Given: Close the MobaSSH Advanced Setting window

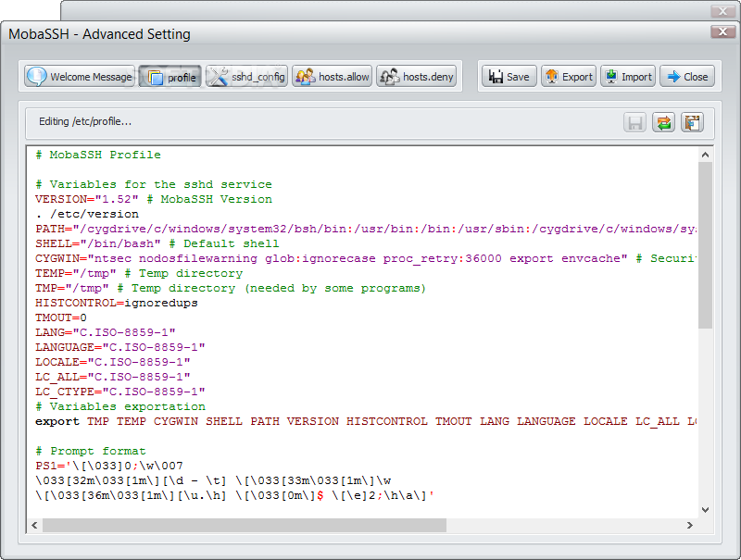Looking at the screenshot, I should coord(722,31).
